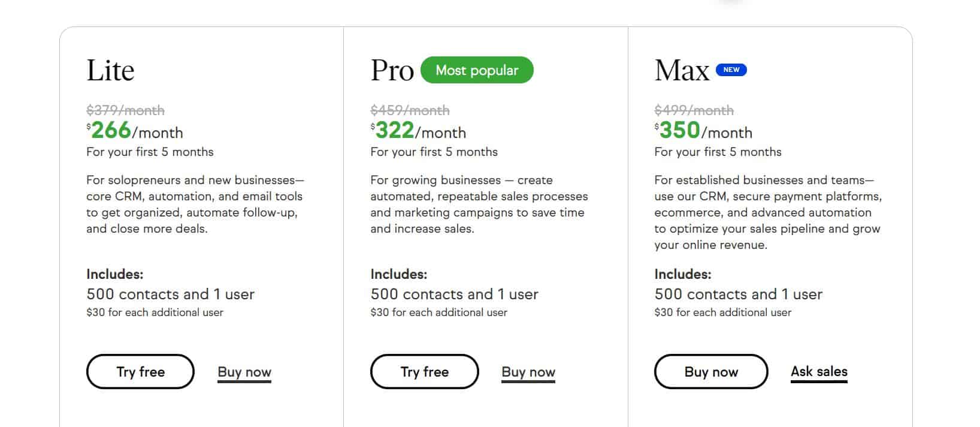Click the $350/month Max price
Screen dimensions: 980x427
click(703, 130)
